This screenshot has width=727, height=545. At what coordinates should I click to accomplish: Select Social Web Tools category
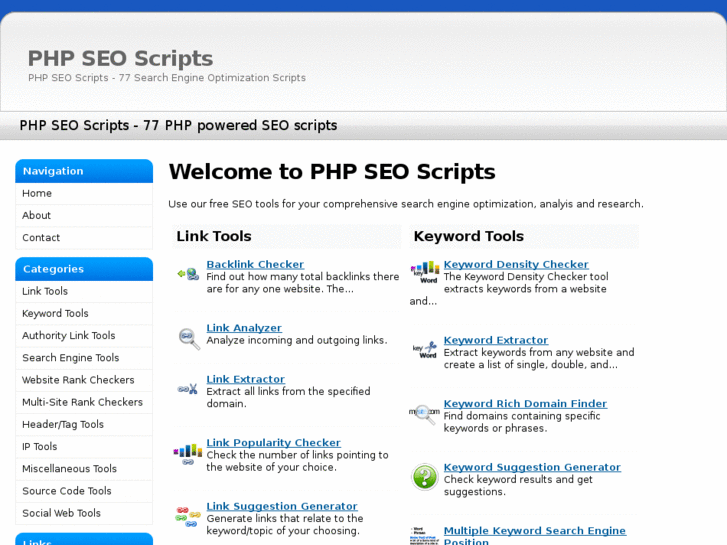(x=84, y=514)
